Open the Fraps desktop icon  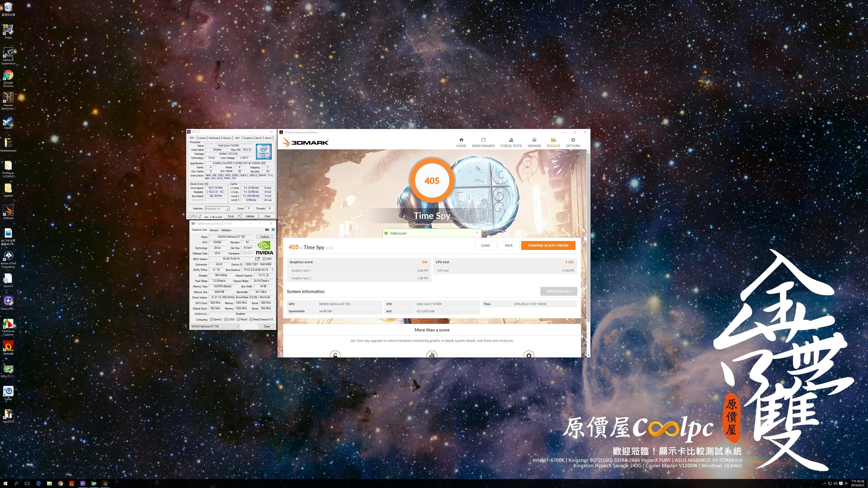tap(8, 31)
